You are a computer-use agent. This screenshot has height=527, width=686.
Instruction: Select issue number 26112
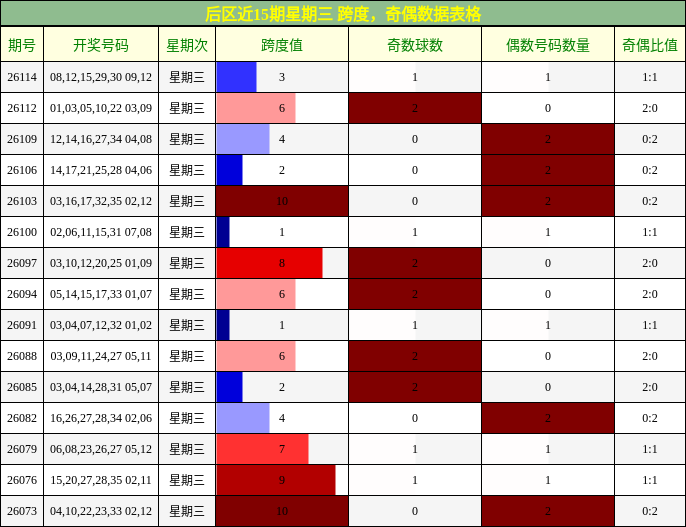22,108
